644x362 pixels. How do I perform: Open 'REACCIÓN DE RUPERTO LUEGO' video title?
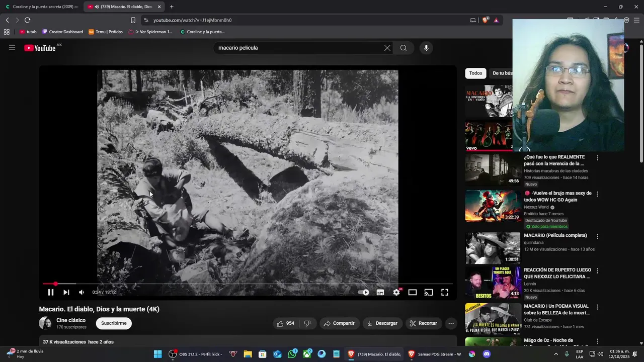557,273
